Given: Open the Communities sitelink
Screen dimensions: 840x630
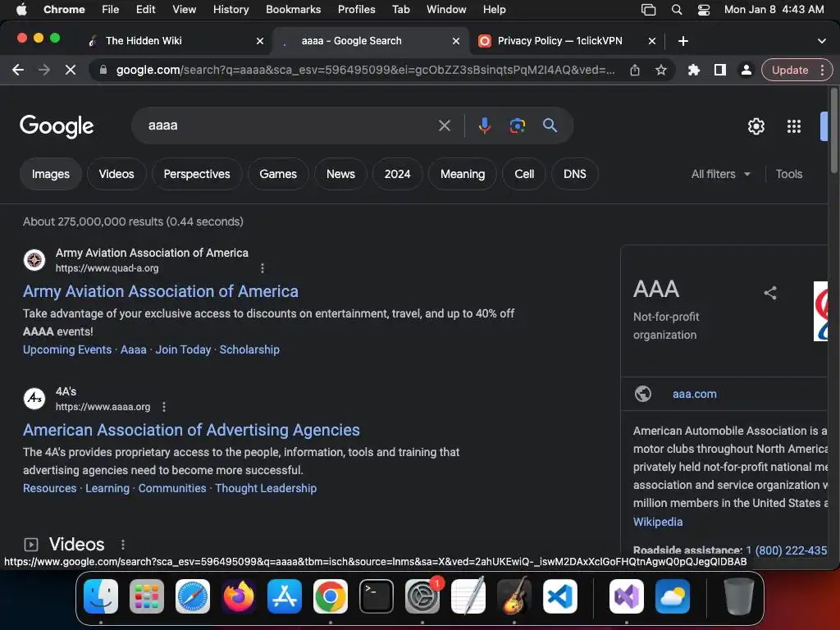Looking at the screenshot, I should (172, 488).
